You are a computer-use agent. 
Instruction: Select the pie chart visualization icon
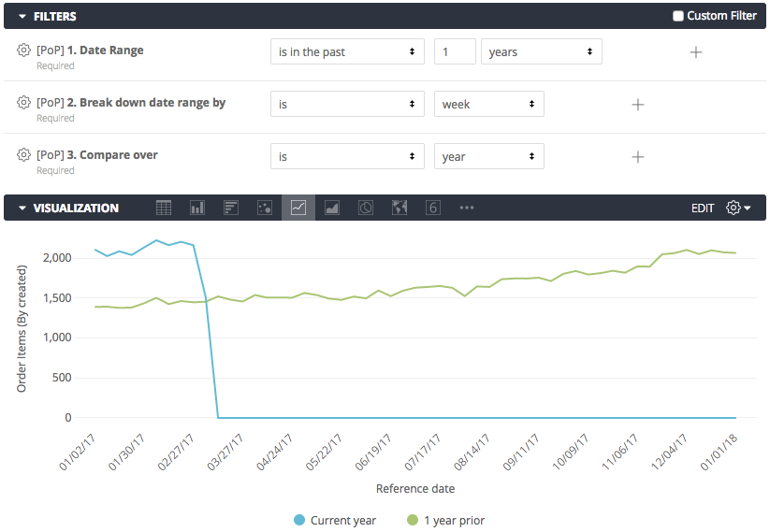point(366,208)
